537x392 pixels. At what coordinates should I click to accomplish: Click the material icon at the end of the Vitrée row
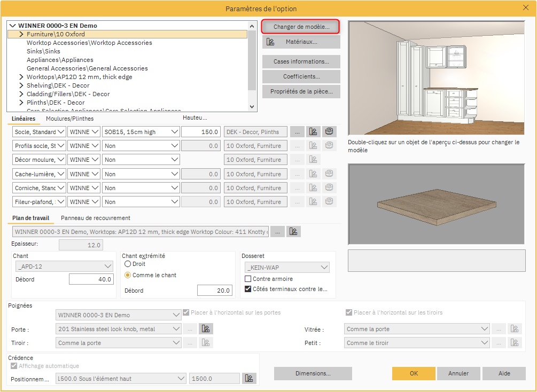[x=515, y=329]
